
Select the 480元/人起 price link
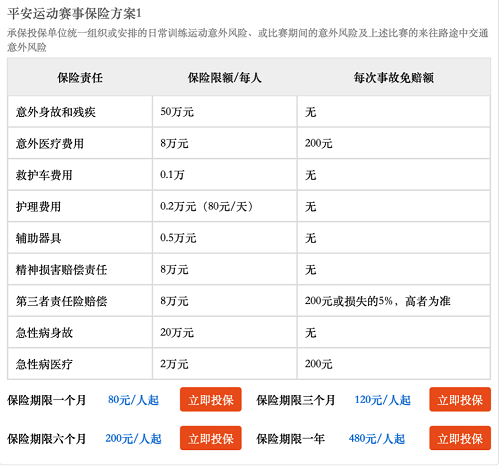tap(377, 438)
